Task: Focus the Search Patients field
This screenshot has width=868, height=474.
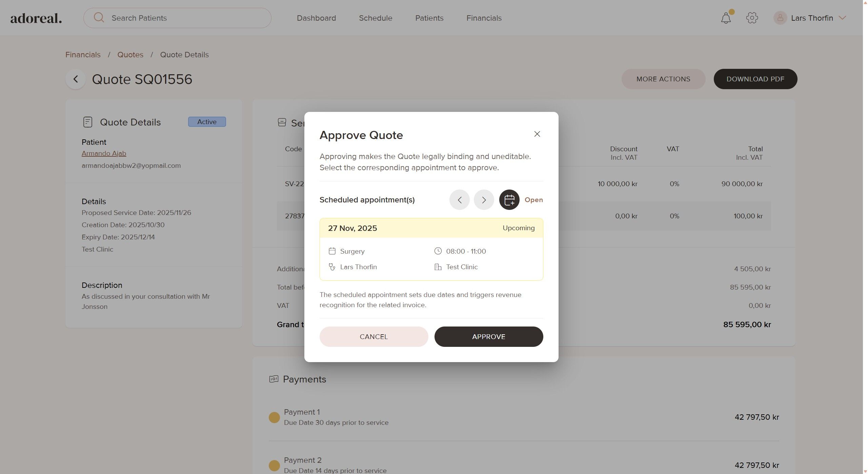Action: 177,18
